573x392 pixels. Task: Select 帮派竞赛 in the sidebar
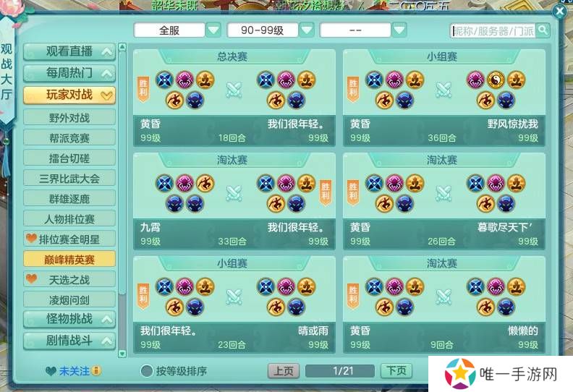click(69, 137)
